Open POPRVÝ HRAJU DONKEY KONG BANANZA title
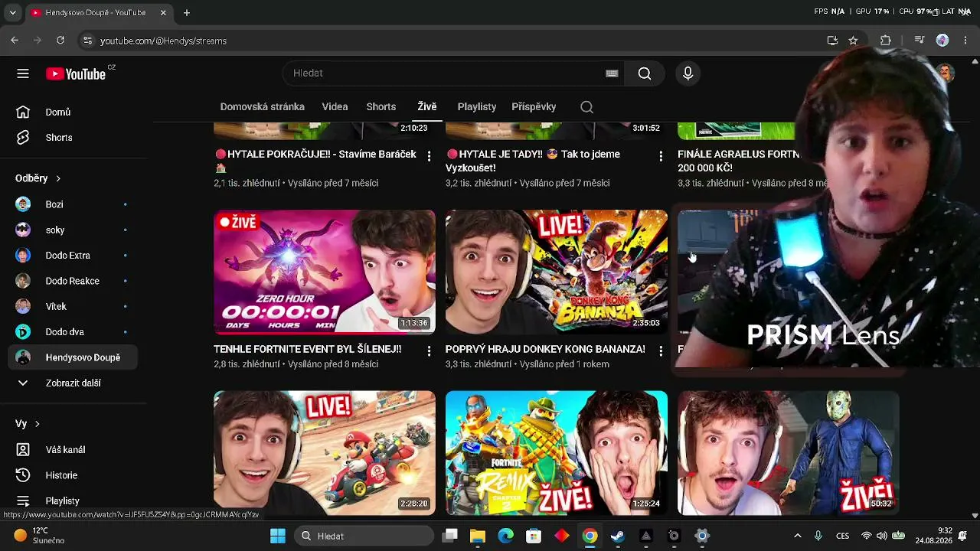Screen dimensions: 980x551 tap(545, 349)
